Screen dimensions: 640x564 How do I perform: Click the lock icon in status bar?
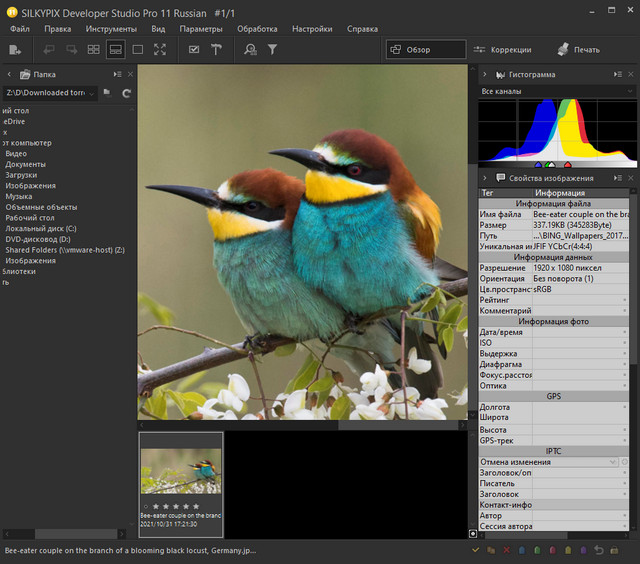[x=614, y=550]
